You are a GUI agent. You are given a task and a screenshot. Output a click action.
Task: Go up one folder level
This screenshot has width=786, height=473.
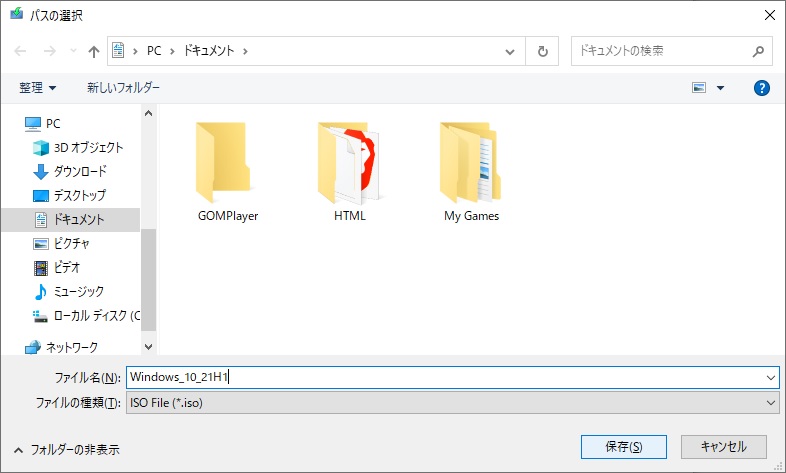pyautogui.click(x=94, y=51)
